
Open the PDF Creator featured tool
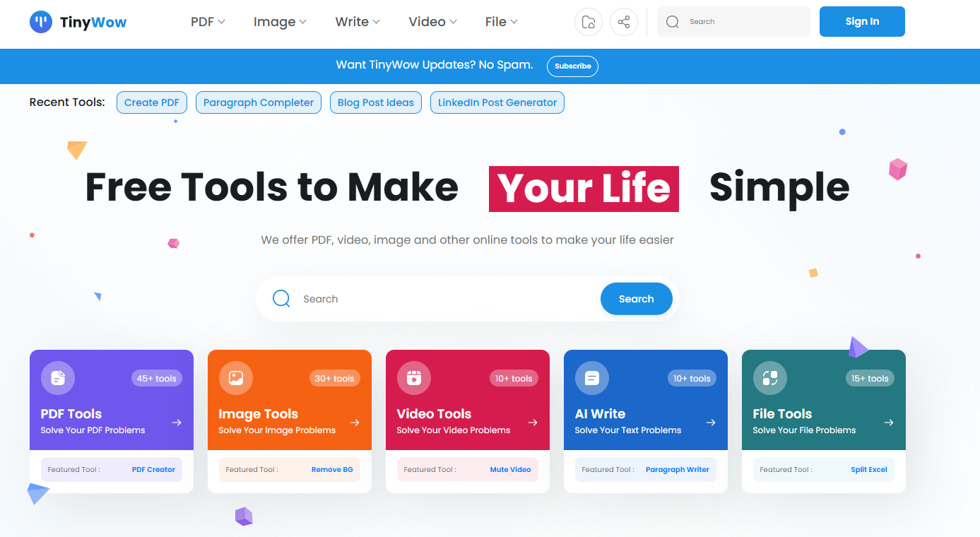click(x=153, y=469)
